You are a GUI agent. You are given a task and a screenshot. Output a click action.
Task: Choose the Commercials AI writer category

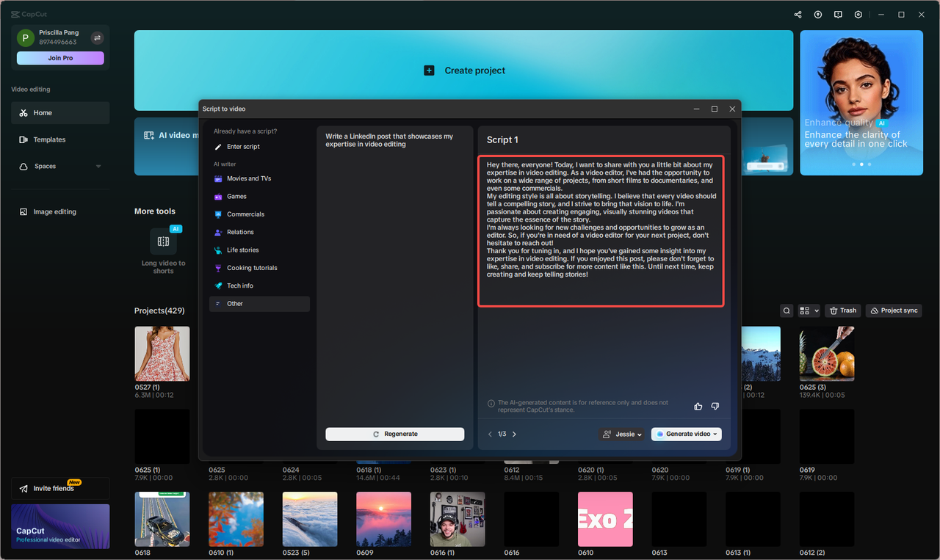pos(245,214)
